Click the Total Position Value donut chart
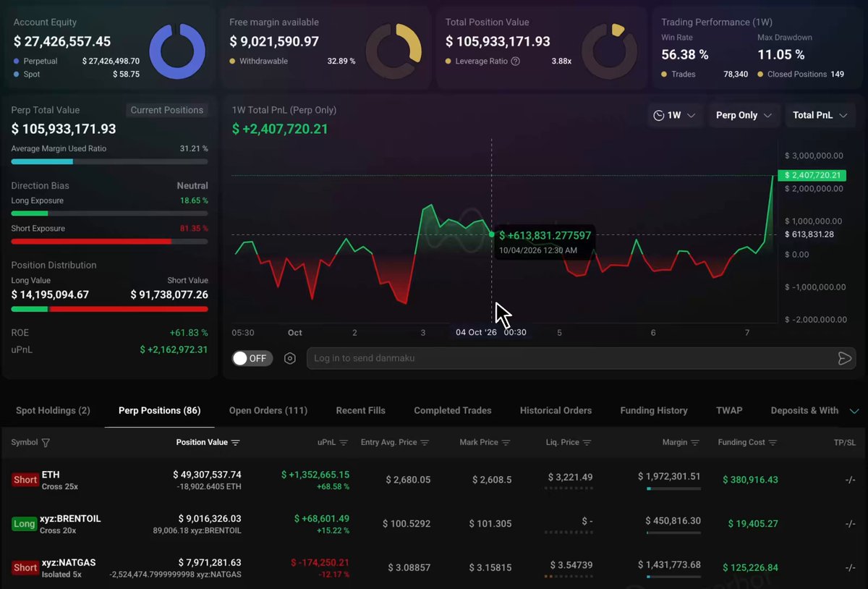Viewport: 868px width, 589px height. pyautogui.click(x=609, y=51)
